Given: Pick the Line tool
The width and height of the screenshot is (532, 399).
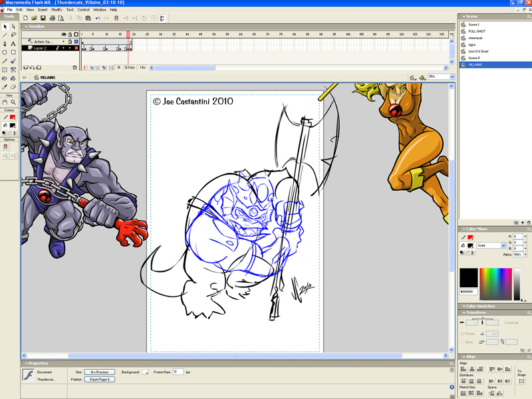Looking at the screenshot, I should [5, 35].
